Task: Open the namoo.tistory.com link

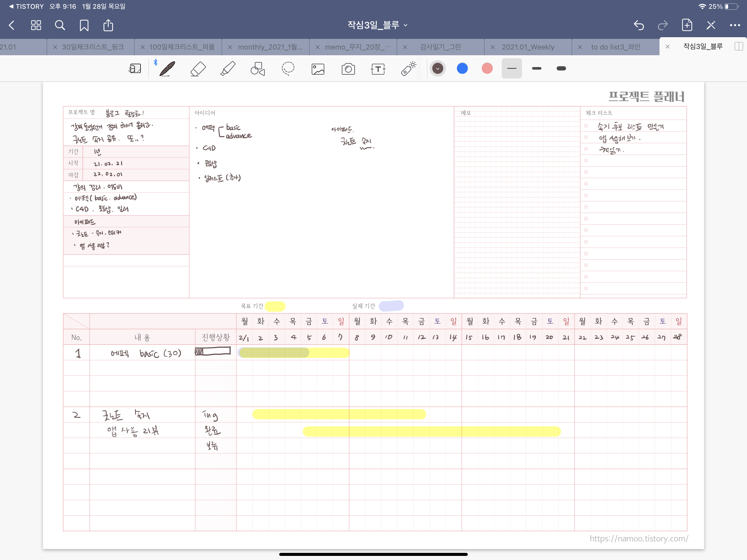Action: click(639, 538)
